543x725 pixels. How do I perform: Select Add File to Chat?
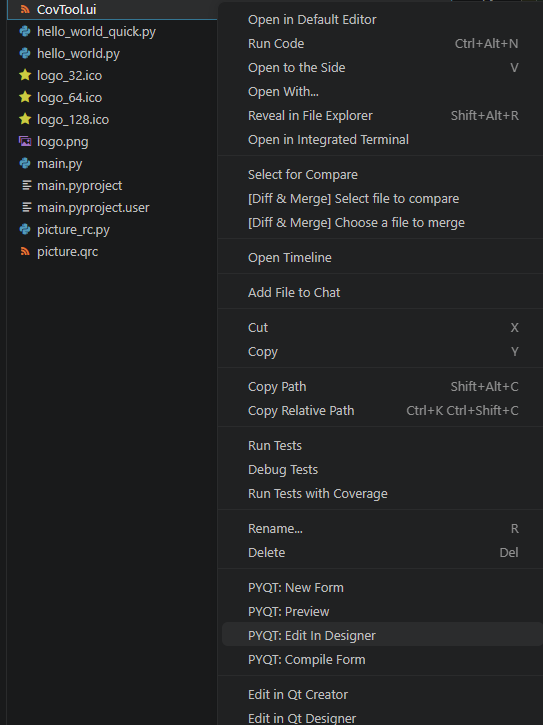[x=382, y=292]
